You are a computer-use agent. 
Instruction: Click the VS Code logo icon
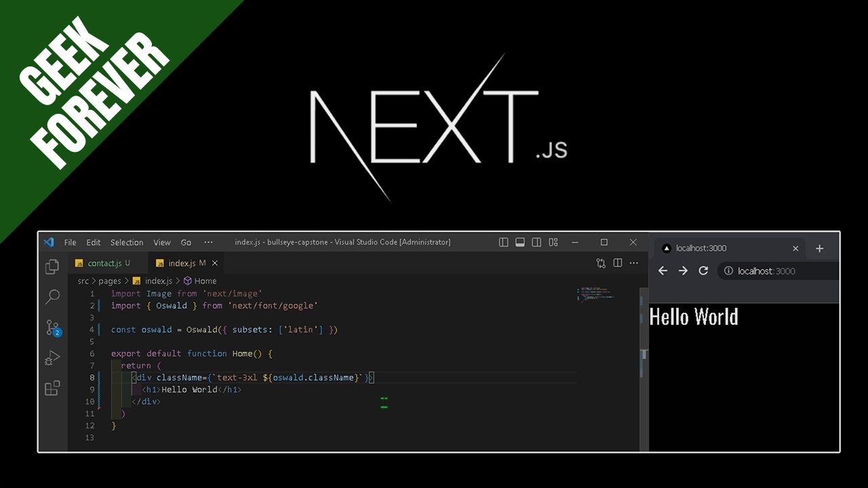click(49, 242)
